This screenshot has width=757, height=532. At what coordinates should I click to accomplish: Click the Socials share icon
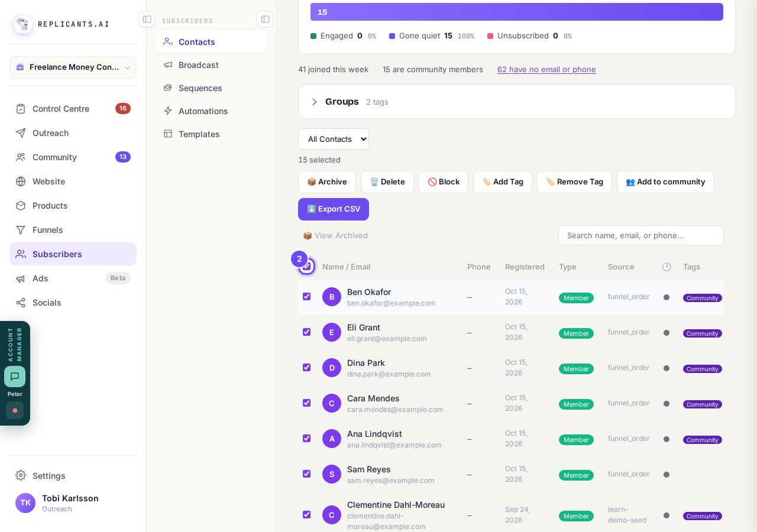21,303
